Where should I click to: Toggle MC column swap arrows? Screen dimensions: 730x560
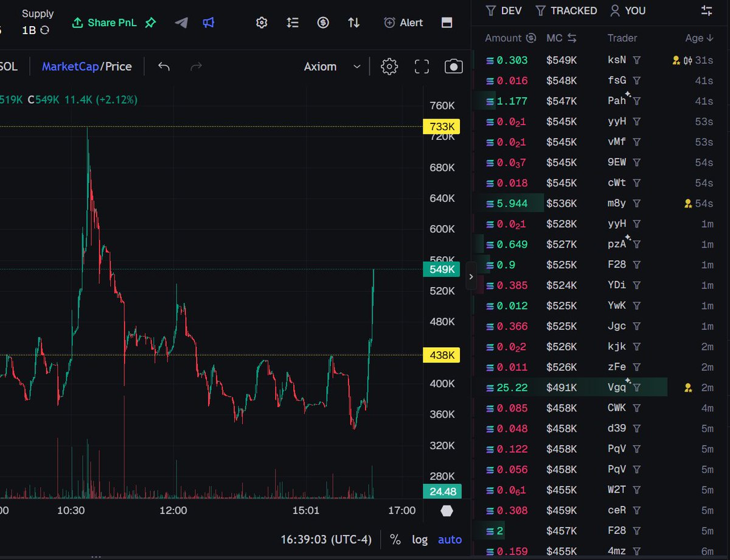pyautogui.click(x=572, y=38)
